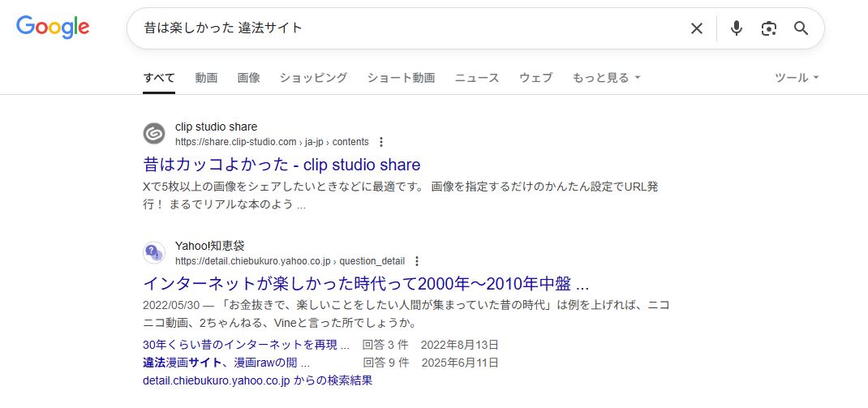Click the snippet text starting Xで5枚以上の画像
Viewport: 868px width, 408px height.
click(400, 195)
